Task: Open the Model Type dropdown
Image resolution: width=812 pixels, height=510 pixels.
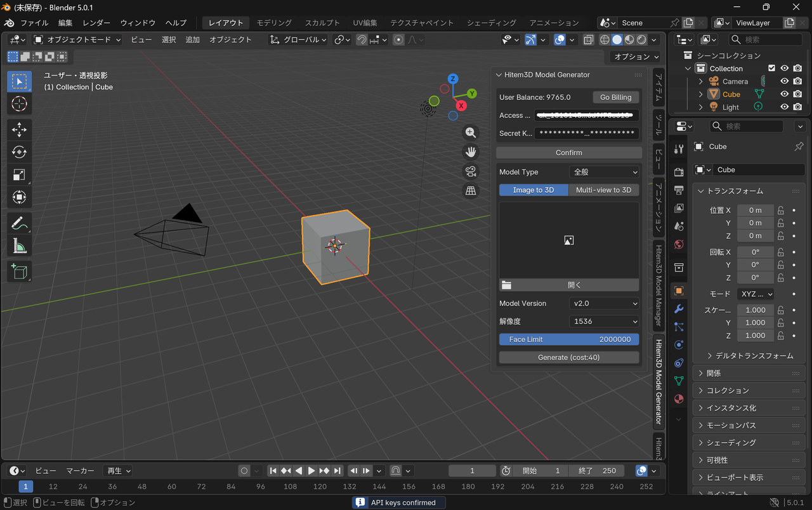Action: (604, 172)
